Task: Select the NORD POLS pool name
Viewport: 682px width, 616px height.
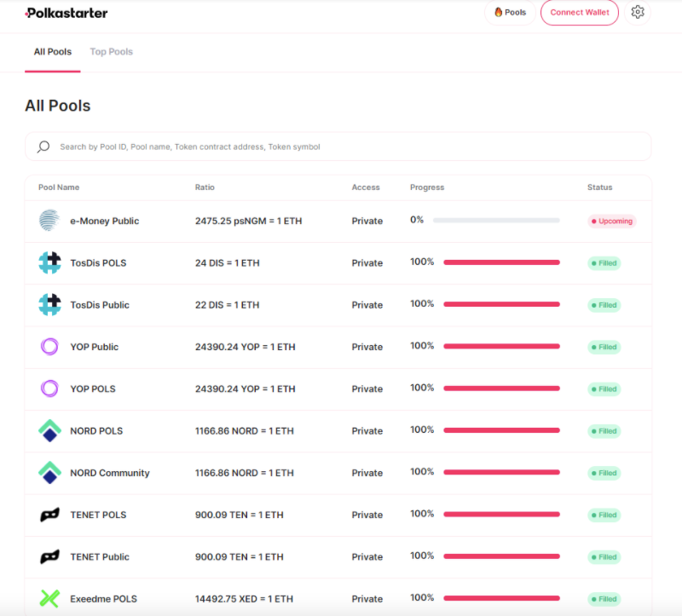Action: 96,431
